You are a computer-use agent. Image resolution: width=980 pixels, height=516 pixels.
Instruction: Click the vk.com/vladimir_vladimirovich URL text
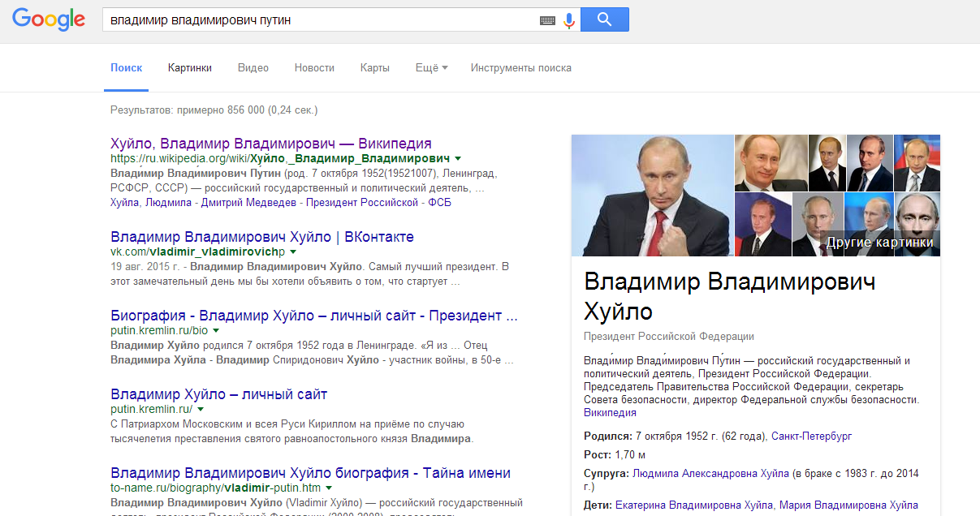pos(197,252)
